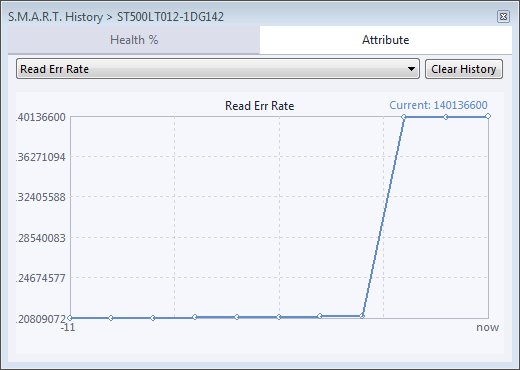Click the Read Err Rate chart title
This screenshot has width=520, height=370.
pos(260,106)
